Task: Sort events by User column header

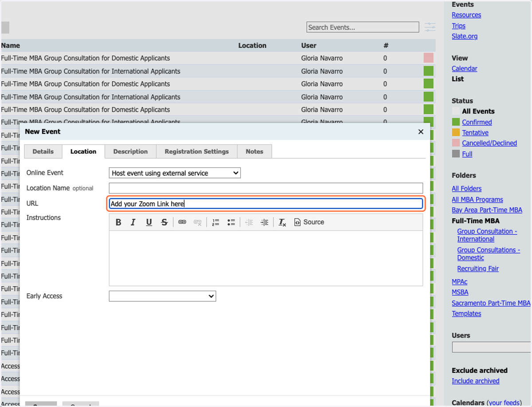Action: [309, 45]
